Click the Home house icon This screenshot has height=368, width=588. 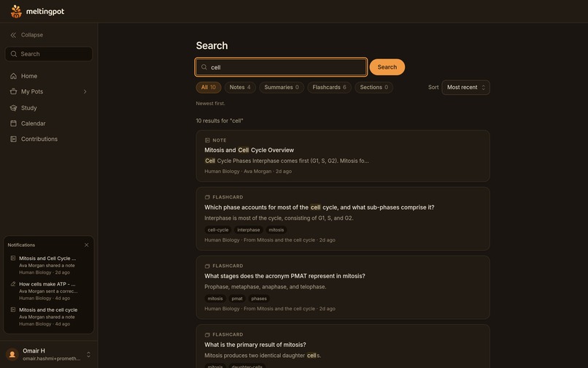tap(14, 76)
